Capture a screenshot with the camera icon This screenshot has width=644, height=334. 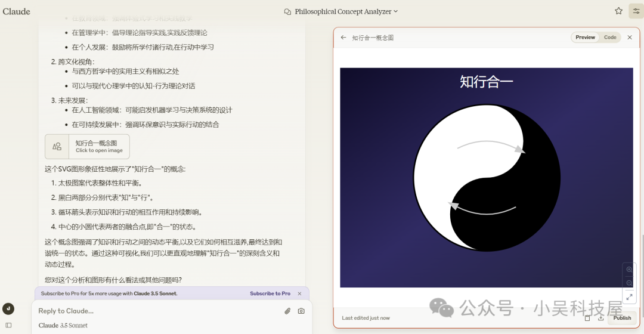tap(301, 311)
